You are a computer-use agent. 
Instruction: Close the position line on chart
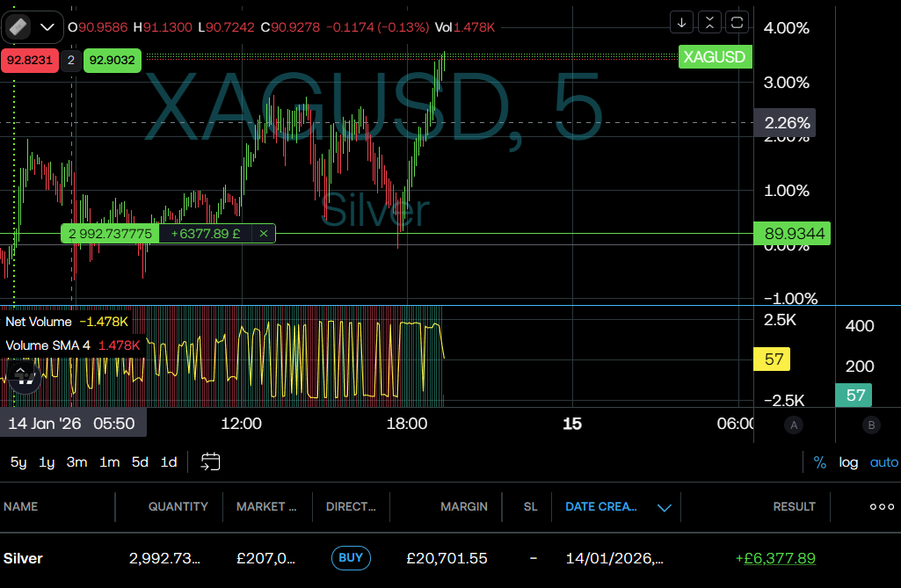click(263, 234)
